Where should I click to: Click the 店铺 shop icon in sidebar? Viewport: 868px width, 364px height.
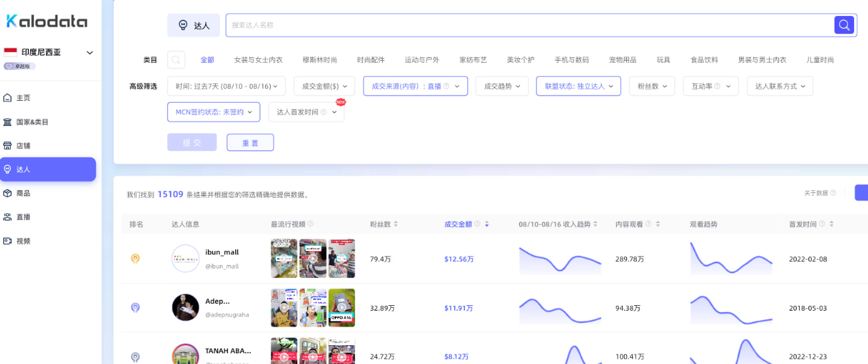coord(8,146)
